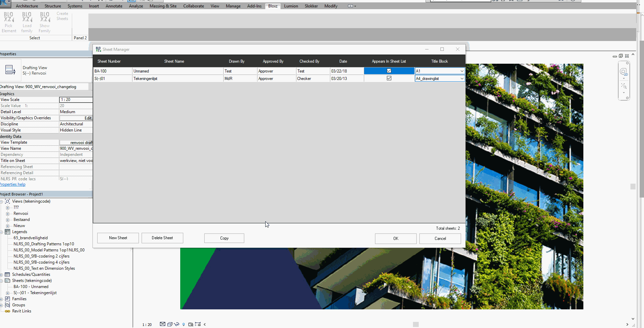Close the navigation bar with its X button

pos(627,63)
